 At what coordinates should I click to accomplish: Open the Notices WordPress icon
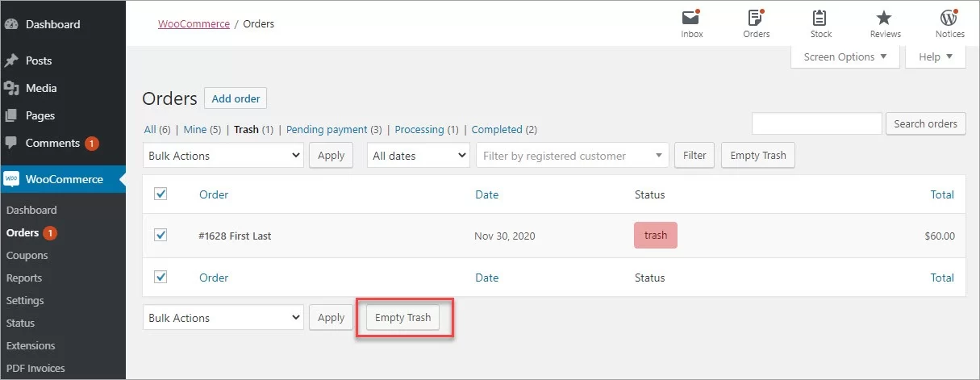[949, 18]
